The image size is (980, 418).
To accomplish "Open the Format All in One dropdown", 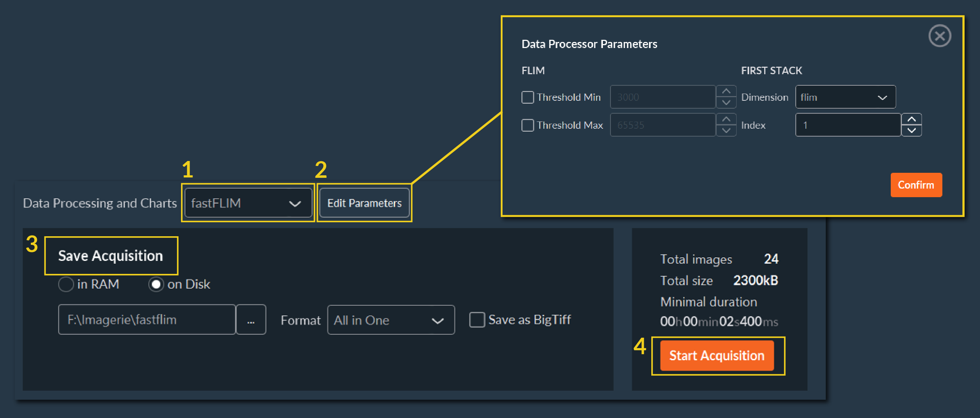I will tap(391, 320).
